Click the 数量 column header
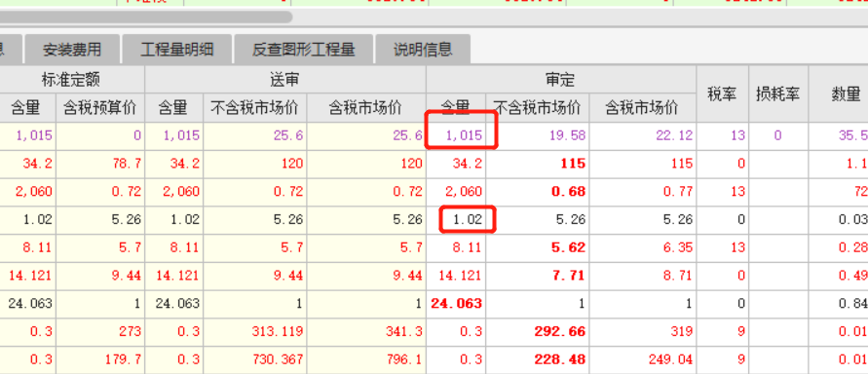This screenshot has width=868, height=374. pos(838,94)
